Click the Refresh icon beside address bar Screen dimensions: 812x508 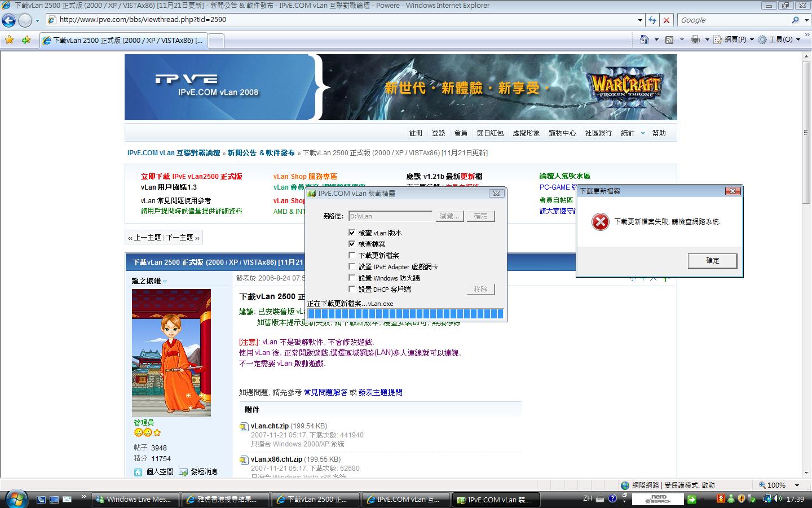[x=652, y=20]
